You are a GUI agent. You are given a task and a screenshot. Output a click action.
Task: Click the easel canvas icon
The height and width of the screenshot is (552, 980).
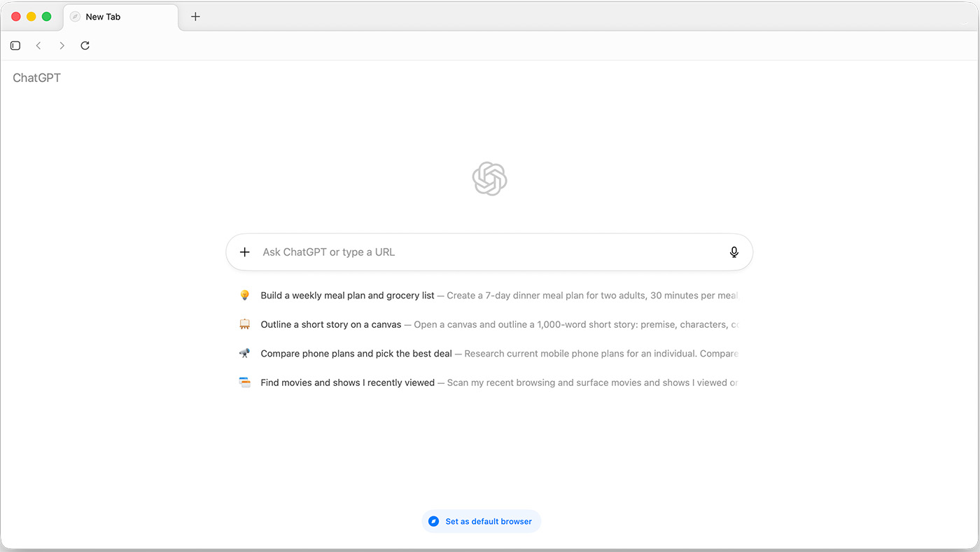244,324
